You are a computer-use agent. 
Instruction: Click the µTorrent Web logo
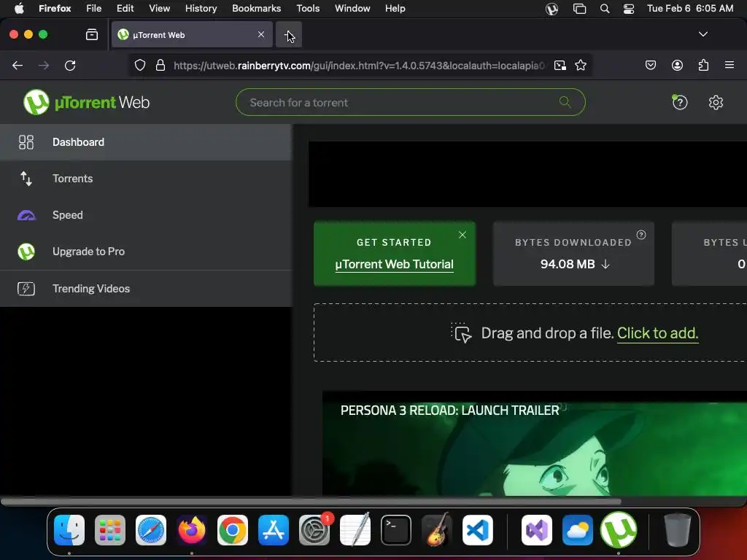[86, 102]
